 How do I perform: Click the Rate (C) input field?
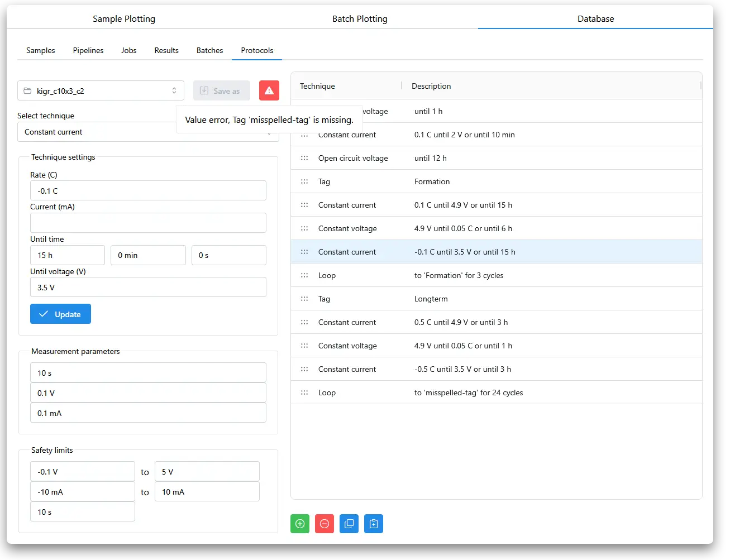[x=148, y=190]
